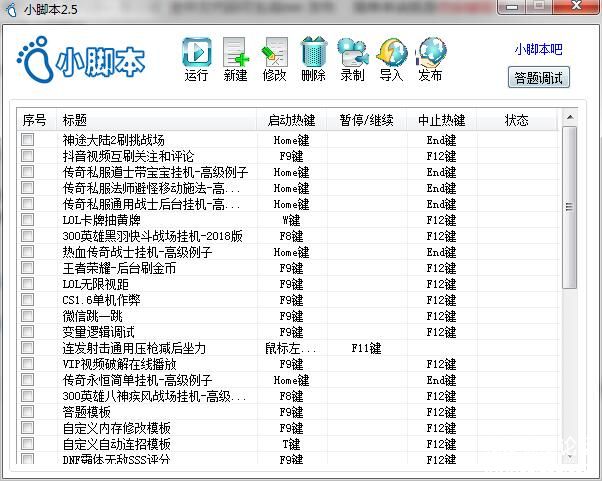This screenshot has height=481, width=602.
Task: Select the CS1.6单机作弊 script title
Action: click(x=101, y=300)
